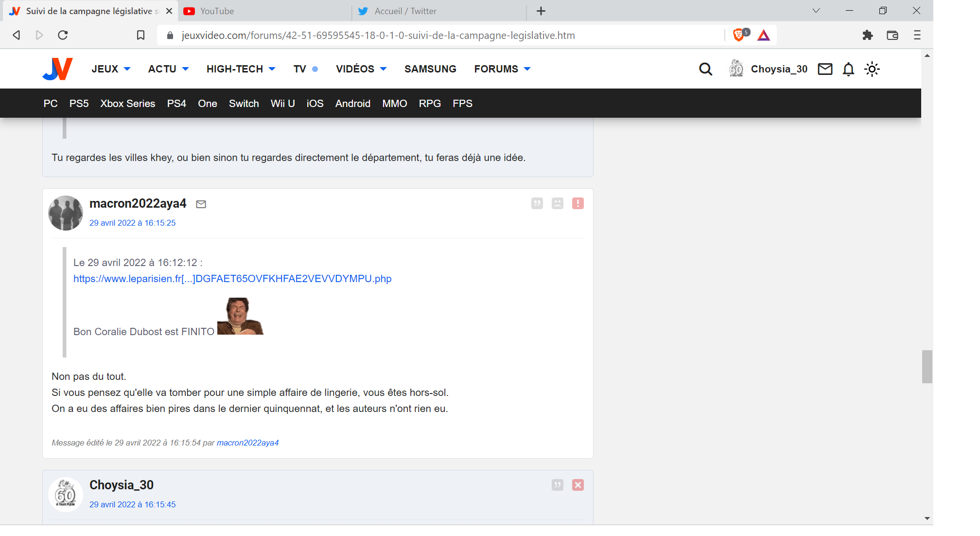The height and width of the screenshot is (536, 980).
Task: Select the PC platform link
Action: pos(51,104)
